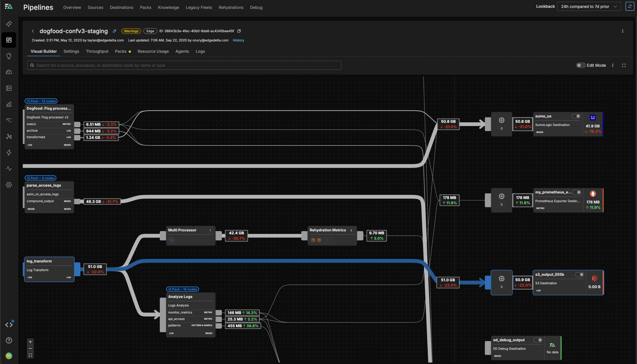Viewport: 637px width, 364px height.
Task: Toggle the sumo_us destination switch
Action: (576, 116)
